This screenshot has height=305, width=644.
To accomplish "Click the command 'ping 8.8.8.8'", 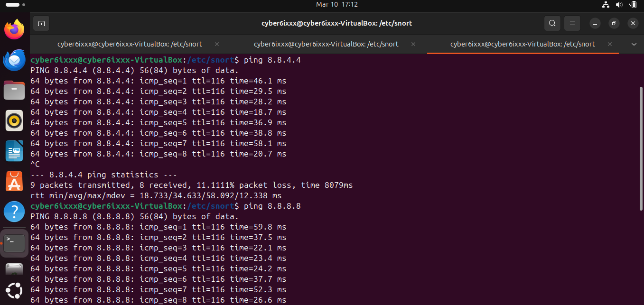I will coord(272,206).
